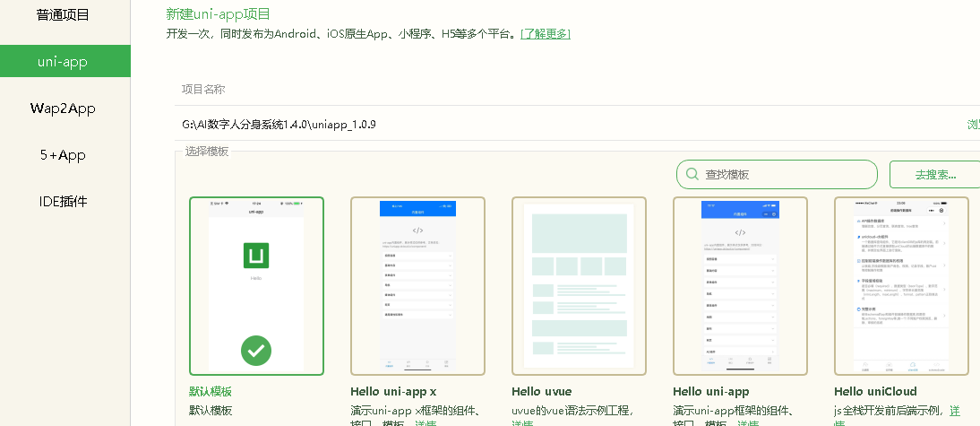Open the IDE插件 project type
Screen dimensions: 980x426
(63, 201)
